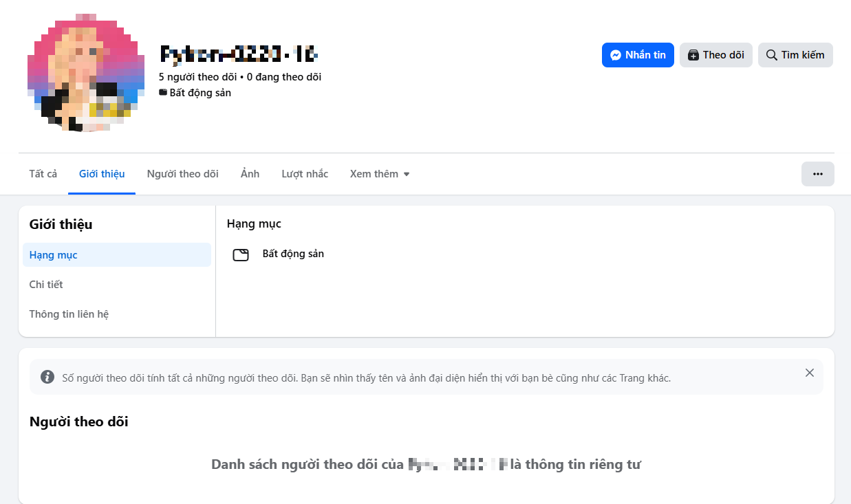
Task: Click the Theo dõi follow button
Action: (x=715, y=55)
